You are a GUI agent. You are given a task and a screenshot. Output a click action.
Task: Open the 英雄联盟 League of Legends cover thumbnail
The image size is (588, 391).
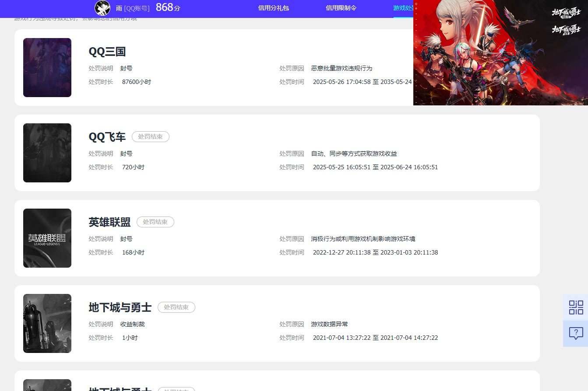tap(47, 238)
